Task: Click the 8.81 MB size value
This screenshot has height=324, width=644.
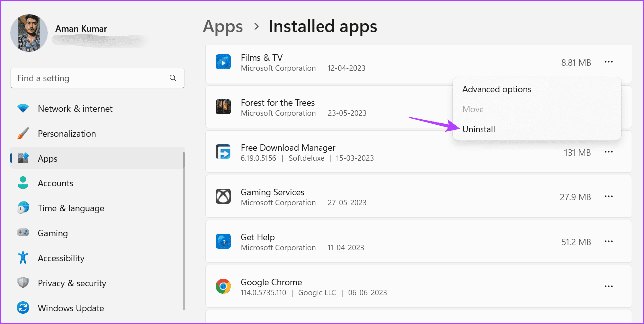Action: 576,63
